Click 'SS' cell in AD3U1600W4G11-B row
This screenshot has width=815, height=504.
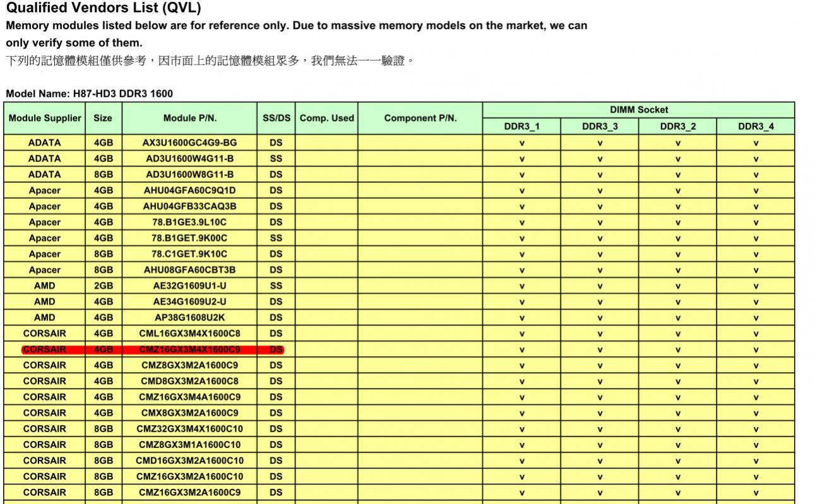point(276,158)
